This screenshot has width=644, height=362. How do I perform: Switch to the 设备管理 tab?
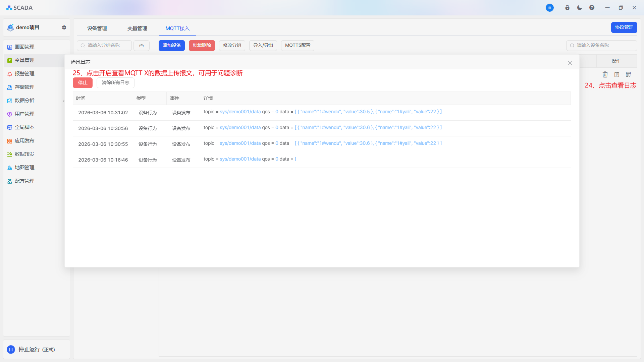click(97, 28)
